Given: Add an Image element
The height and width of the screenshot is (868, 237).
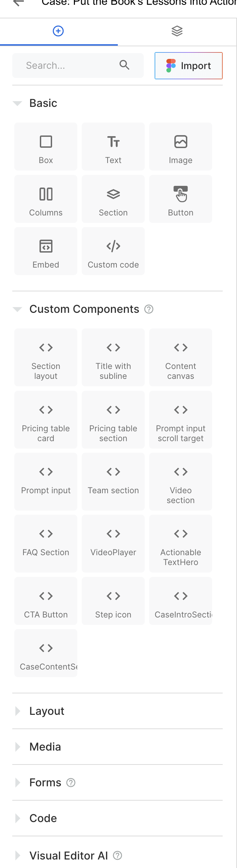Looking at the screenshot, I should click(180, 147).
